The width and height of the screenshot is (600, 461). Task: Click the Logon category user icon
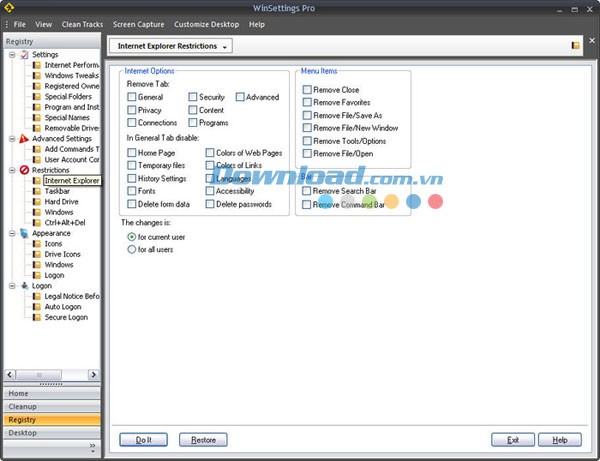pyautogui.click(x=24, y=286)
